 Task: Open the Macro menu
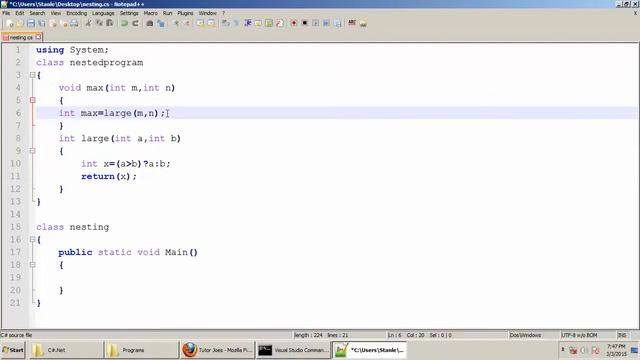click(x=151, y=13)
